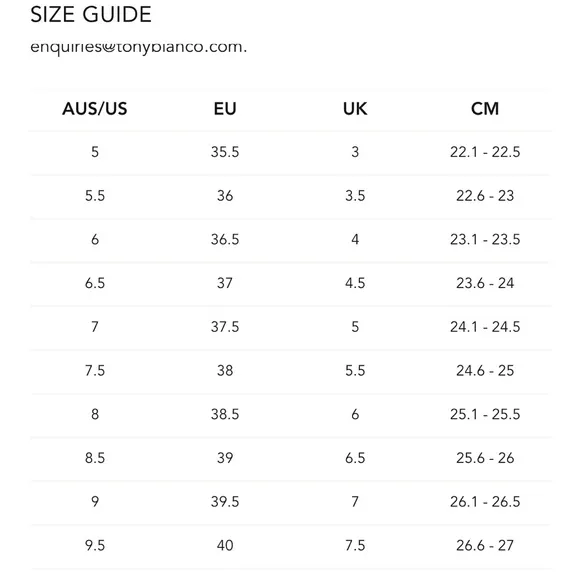Image resolution: width=580 pixels, height=580 pixels.
Task: Click the SIZE GUIDE heading
Action: (91, 15)
